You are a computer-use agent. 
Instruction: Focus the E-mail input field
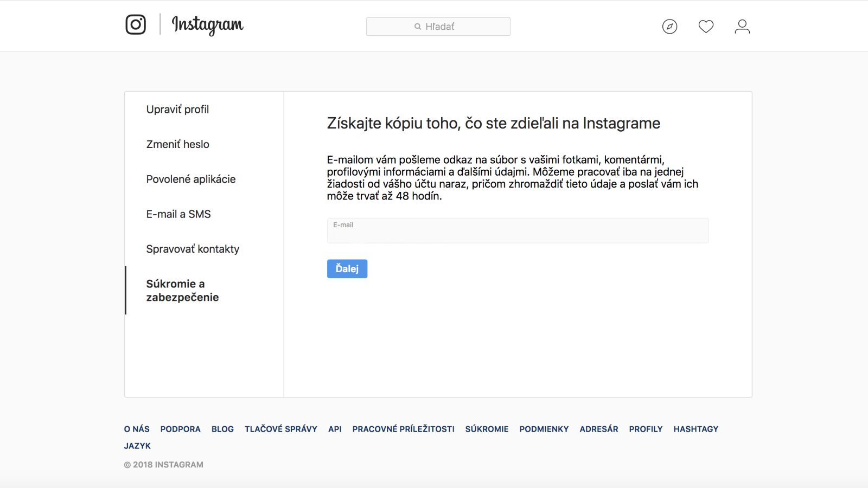tap(518, 230)
